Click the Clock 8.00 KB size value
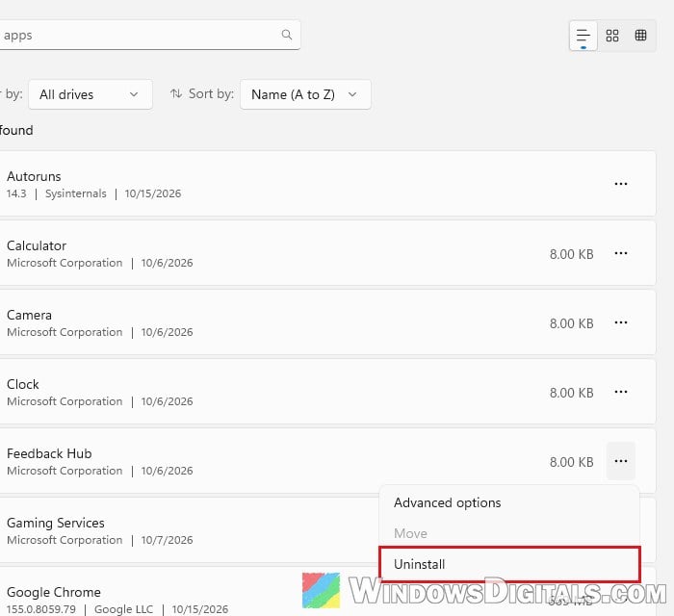The image size is (674, 616). (571, 393)
